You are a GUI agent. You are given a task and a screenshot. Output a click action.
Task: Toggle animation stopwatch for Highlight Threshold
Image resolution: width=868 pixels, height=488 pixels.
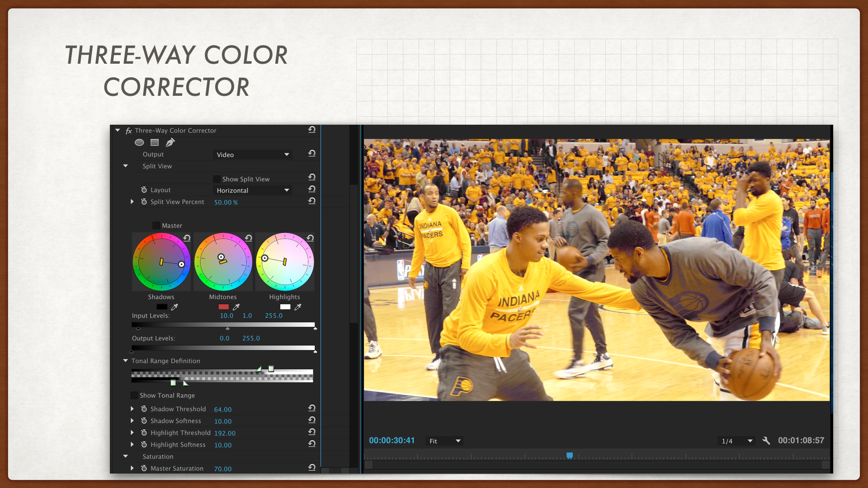pos(144,433)
